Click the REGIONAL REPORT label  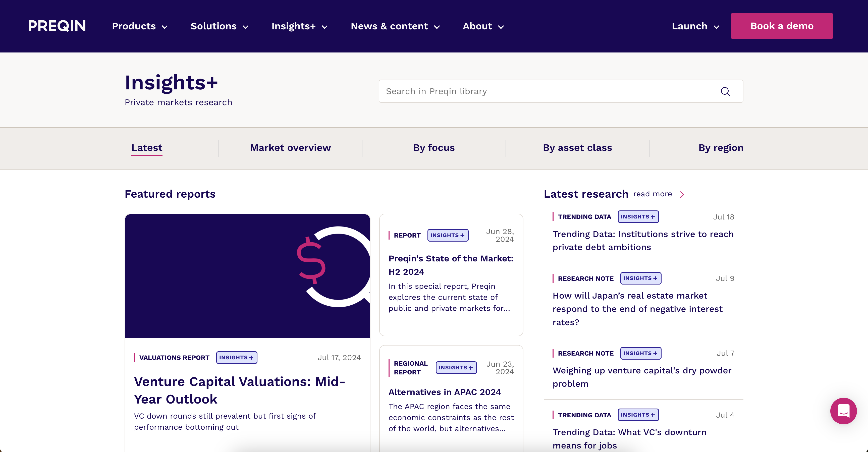pyautogui.click(x=410, y=368)
